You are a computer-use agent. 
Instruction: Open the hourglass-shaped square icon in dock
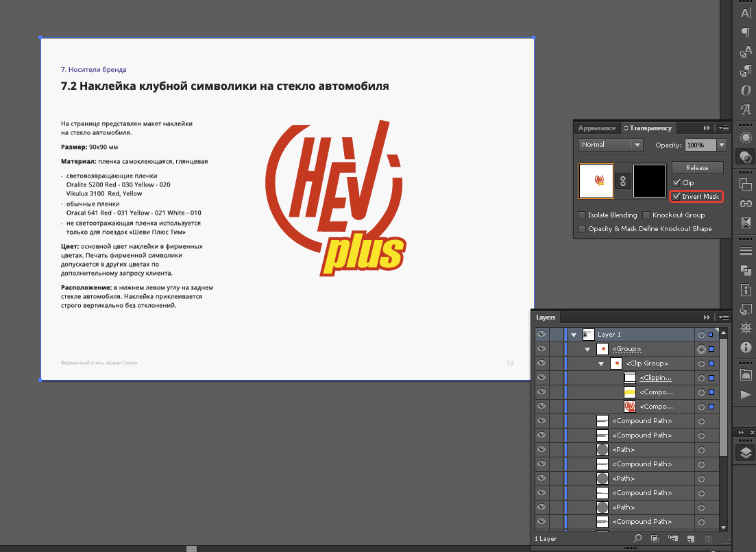(746, 223)
